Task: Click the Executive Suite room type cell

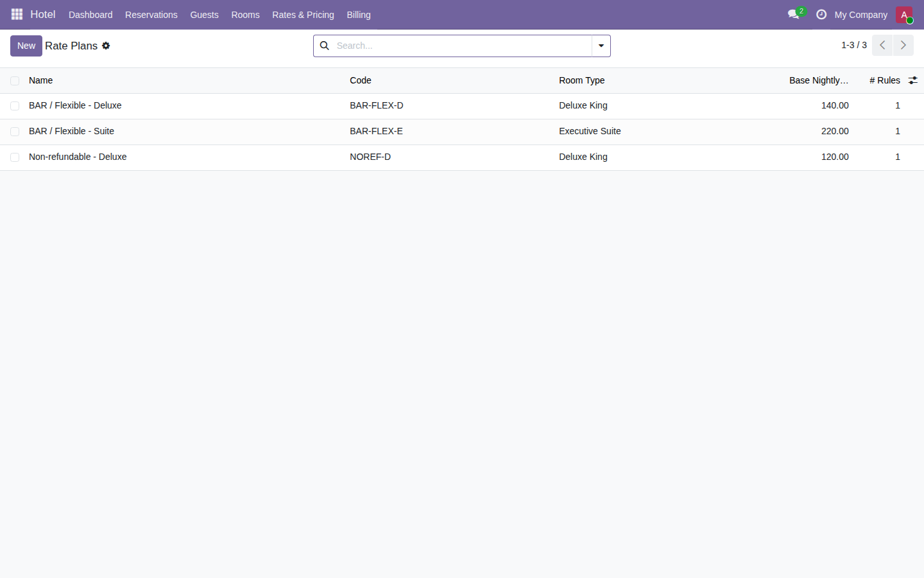Action: (590, 131)
